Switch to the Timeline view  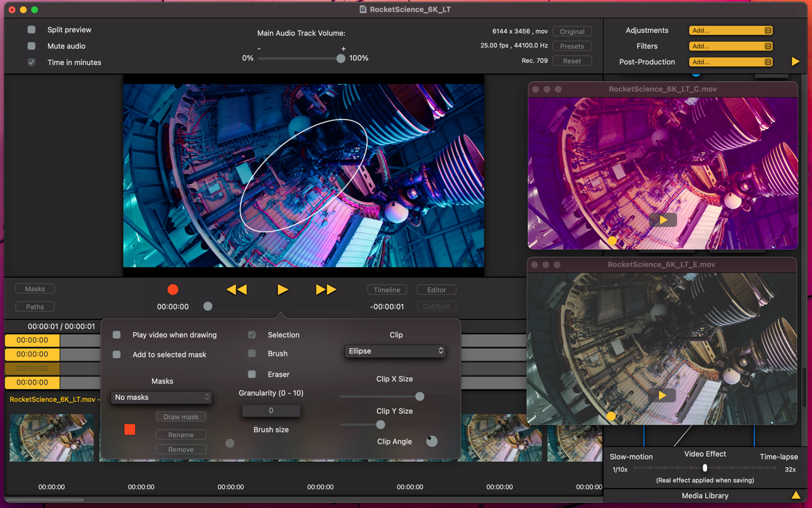coord(386,290)
